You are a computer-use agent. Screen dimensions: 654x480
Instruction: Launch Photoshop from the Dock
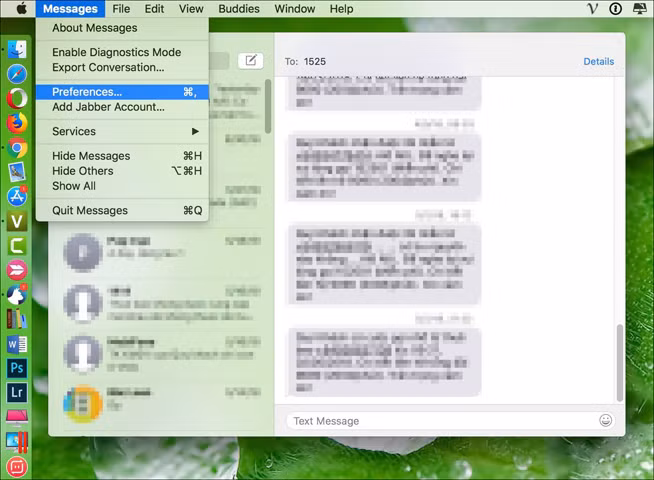tap(17, 368)
